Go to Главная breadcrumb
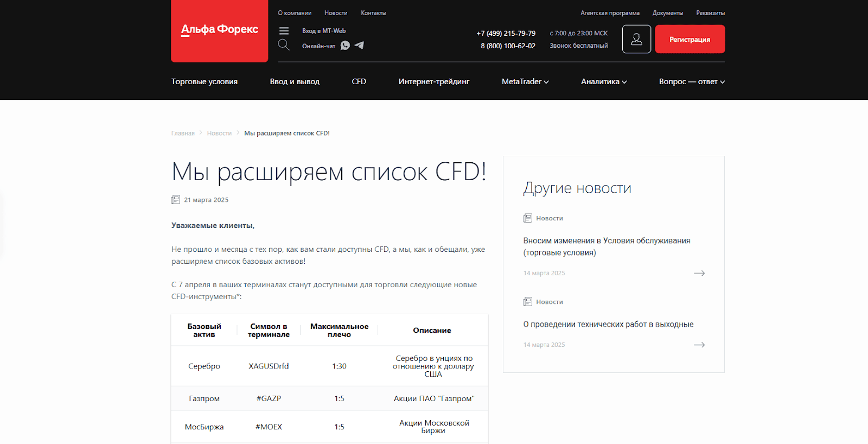 (183, 133)
